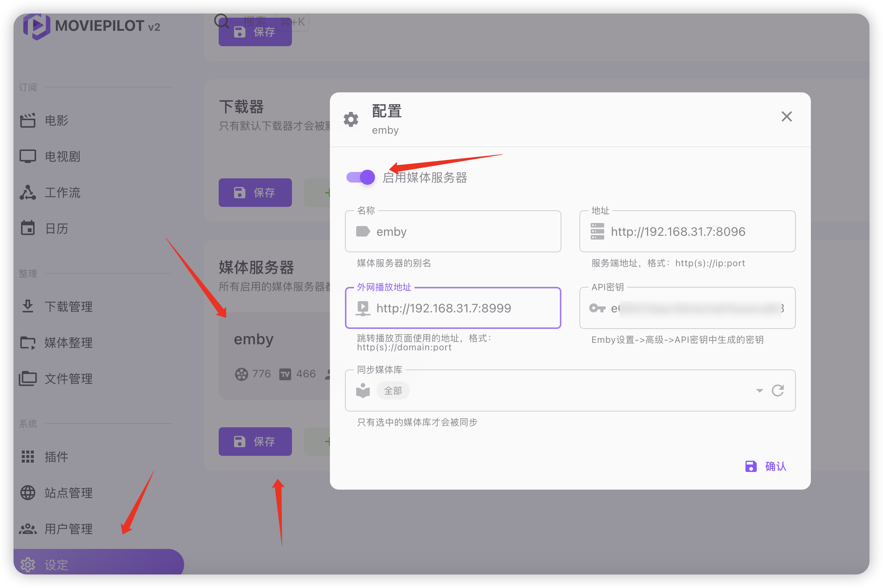Click the 日历 calendar icon
883x588 pixels.
click(28, 228)
